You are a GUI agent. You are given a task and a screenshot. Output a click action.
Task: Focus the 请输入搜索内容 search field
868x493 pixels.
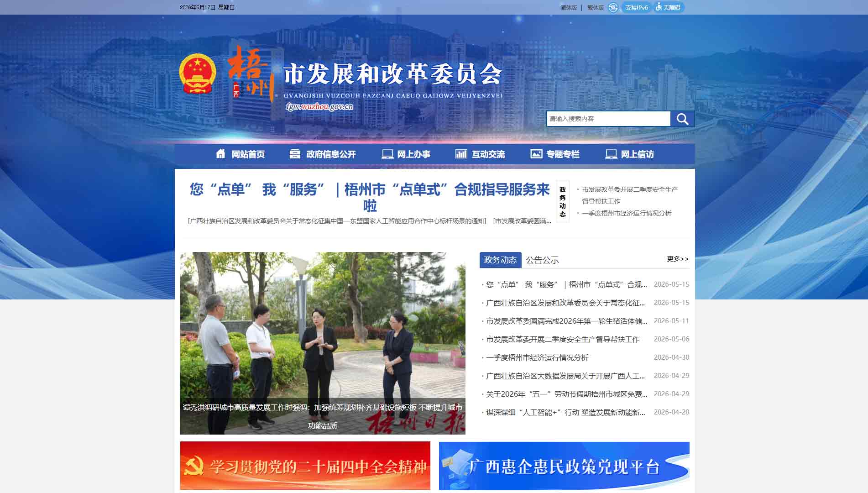point(608,119)
